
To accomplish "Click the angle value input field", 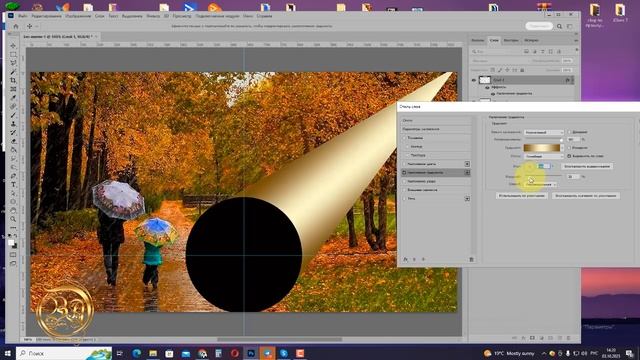I will [x=544, y=166].
